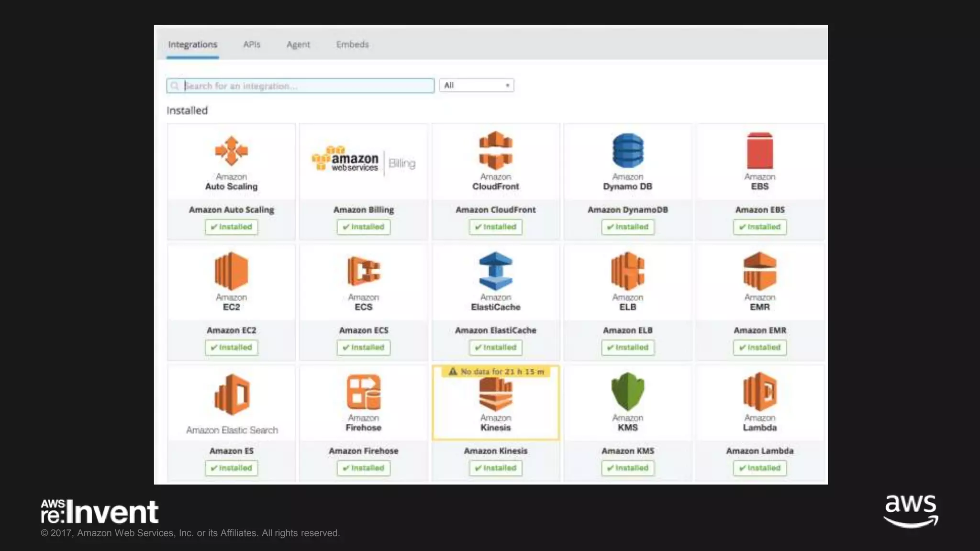980x551 pixels.
Task: Expand the All filter dropdown
Action: (x=477, y=85)
